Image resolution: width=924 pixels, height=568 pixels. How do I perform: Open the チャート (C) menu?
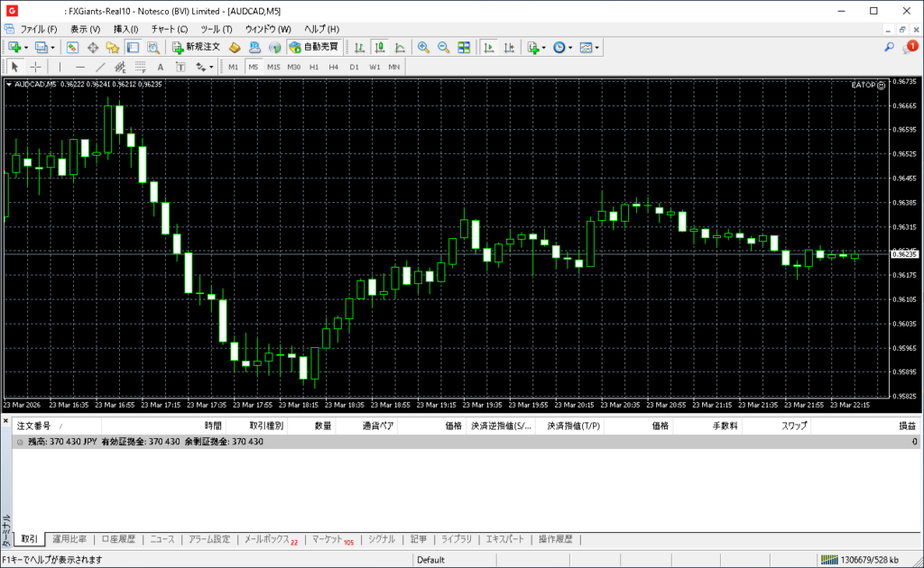pos(170,29)
